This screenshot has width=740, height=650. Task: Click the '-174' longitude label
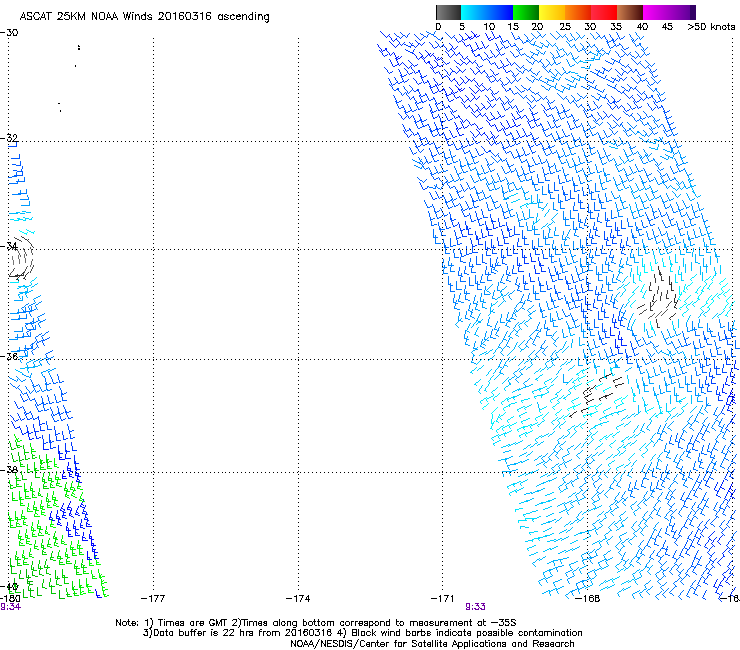298,599
